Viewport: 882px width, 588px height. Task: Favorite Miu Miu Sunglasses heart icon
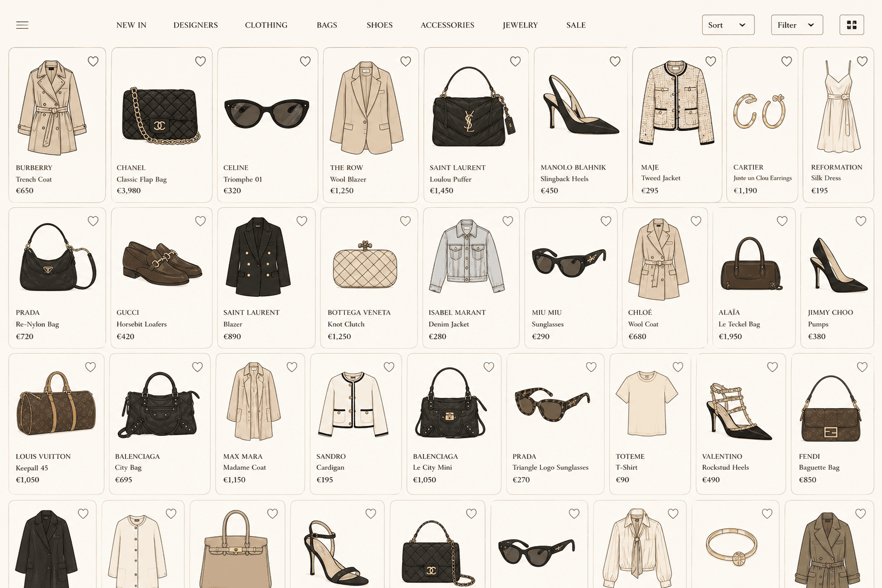[606, 221]
